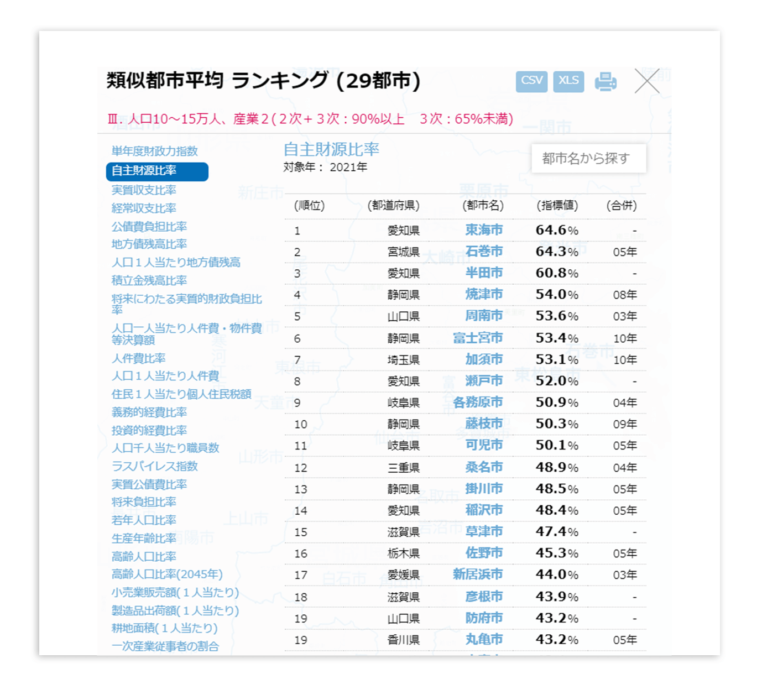This screenshot has height=700, width=762.
Task: Open 積立金残高比率 indicator
Action: 149,281
